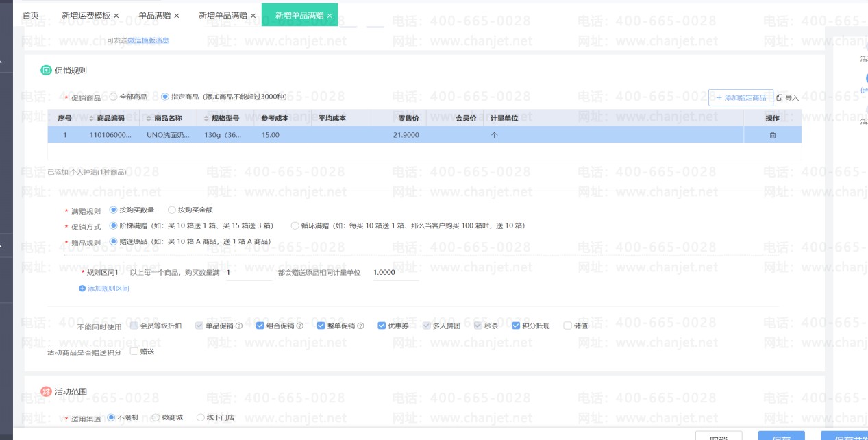Click 零售价 column header
This screenshot has width=868, height=440.
[x=409, y=118]
